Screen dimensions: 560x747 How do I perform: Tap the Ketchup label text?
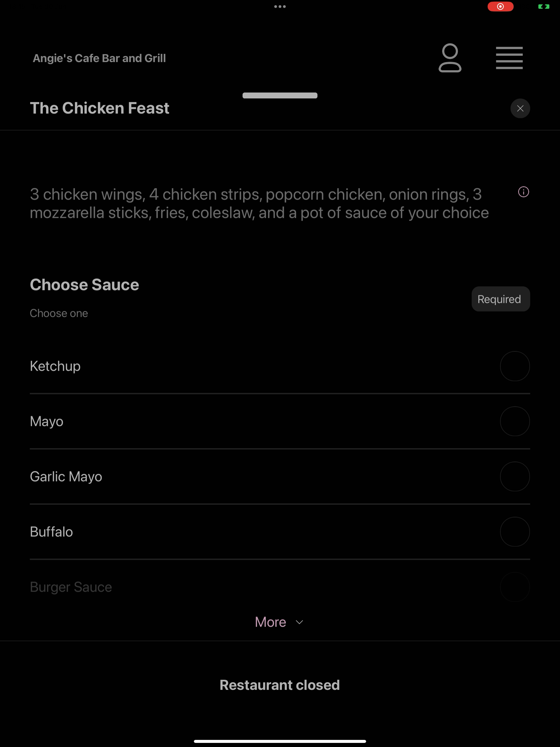55,366
